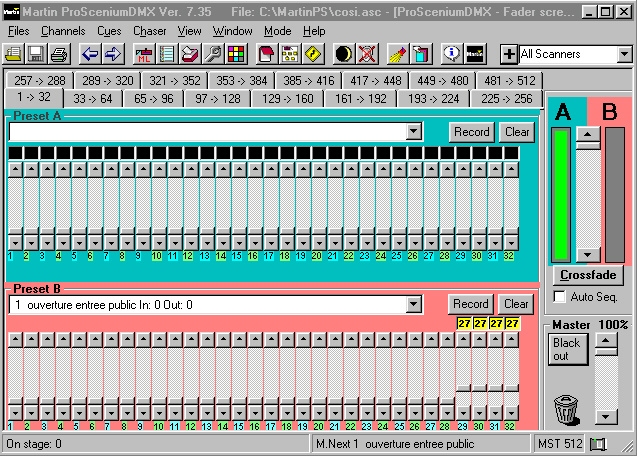
Task: Click the red crossed-out icon
Action: coord(367,54)
